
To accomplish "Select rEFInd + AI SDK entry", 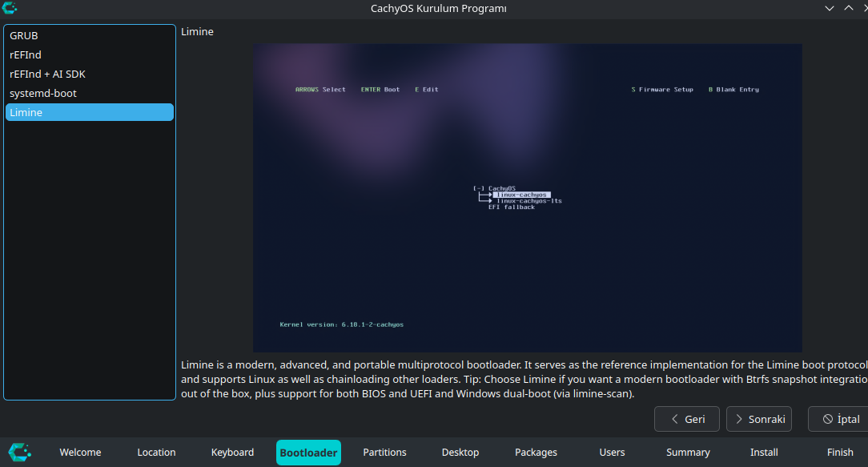I will pos(89,74).
